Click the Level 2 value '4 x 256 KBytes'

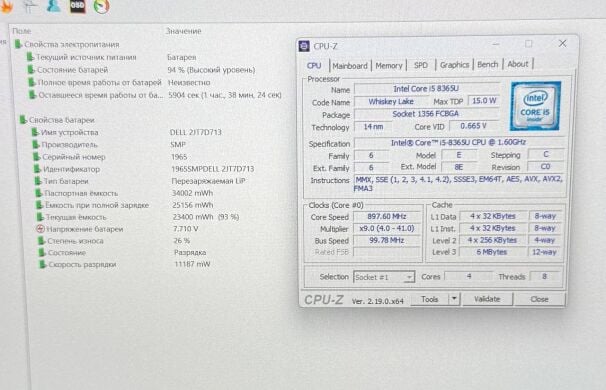492,240
